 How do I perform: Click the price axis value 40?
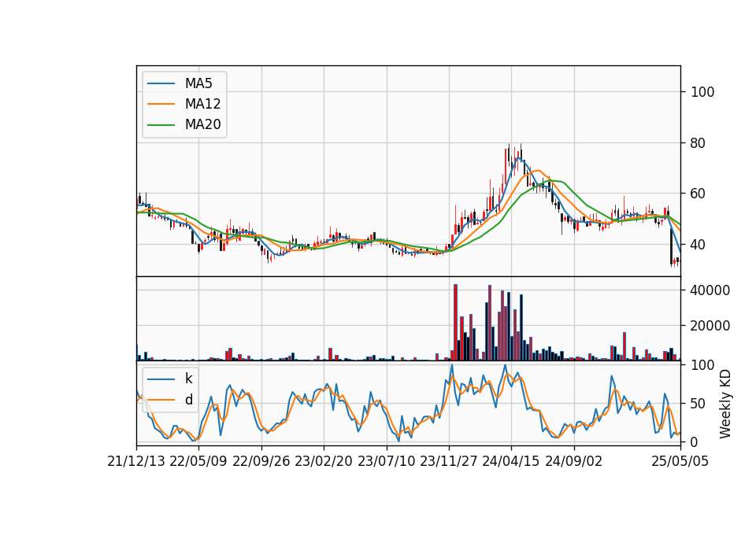(x=698, y=245)
